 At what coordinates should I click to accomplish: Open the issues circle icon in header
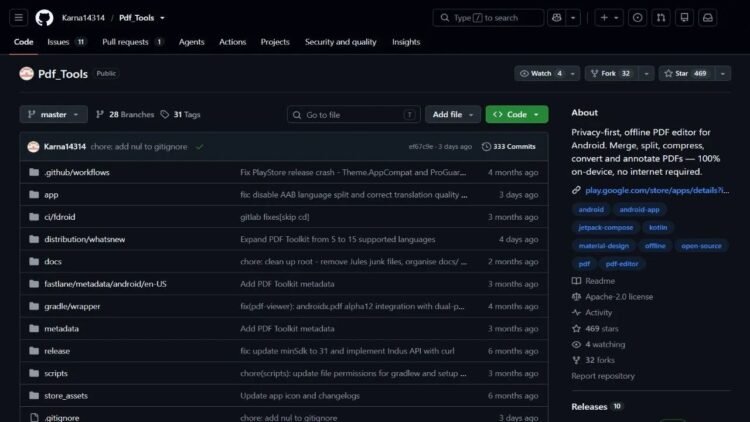[638, 18]
